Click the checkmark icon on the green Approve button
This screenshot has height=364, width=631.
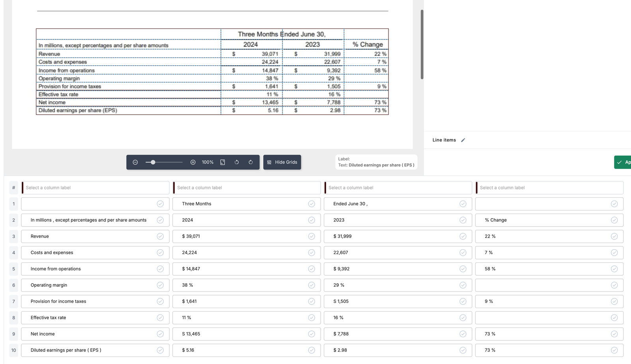(x=620, y=162)
